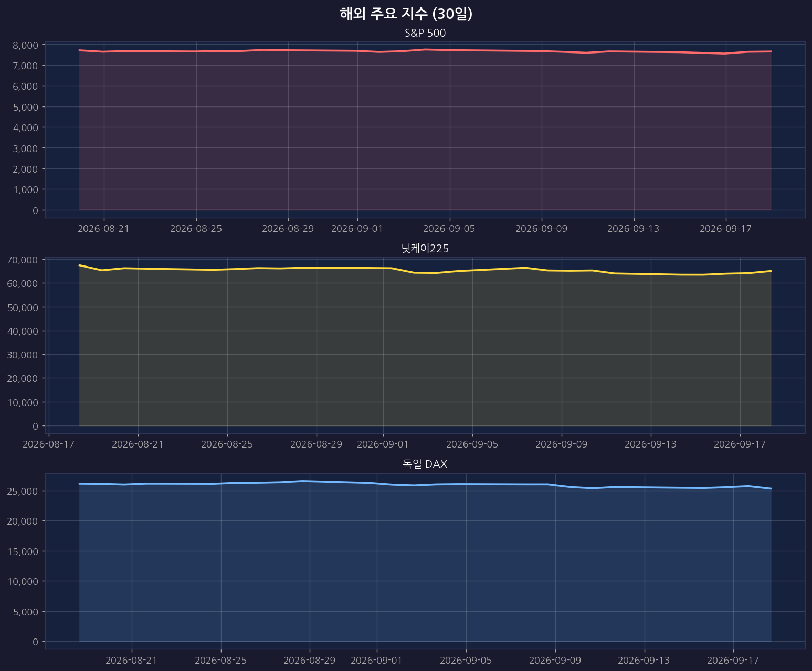Select the S&P 500 chart title
812x671 pixels.
(425, 33)
